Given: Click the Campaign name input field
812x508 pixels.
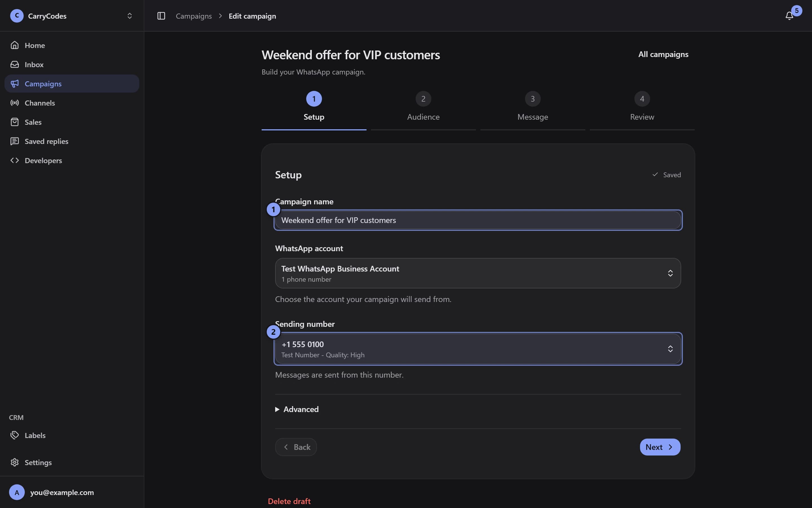Looking at the screenshot, I should (x=478, y=220).
